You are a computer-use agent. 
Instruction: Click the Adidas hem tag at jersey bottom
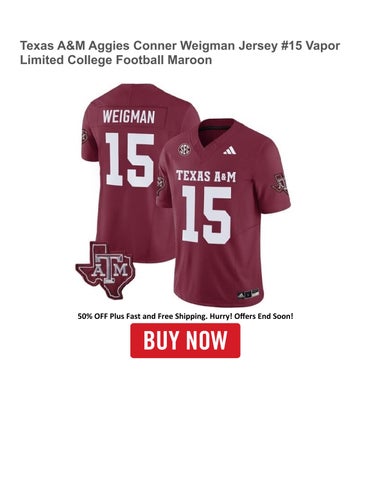pos(248,294)
